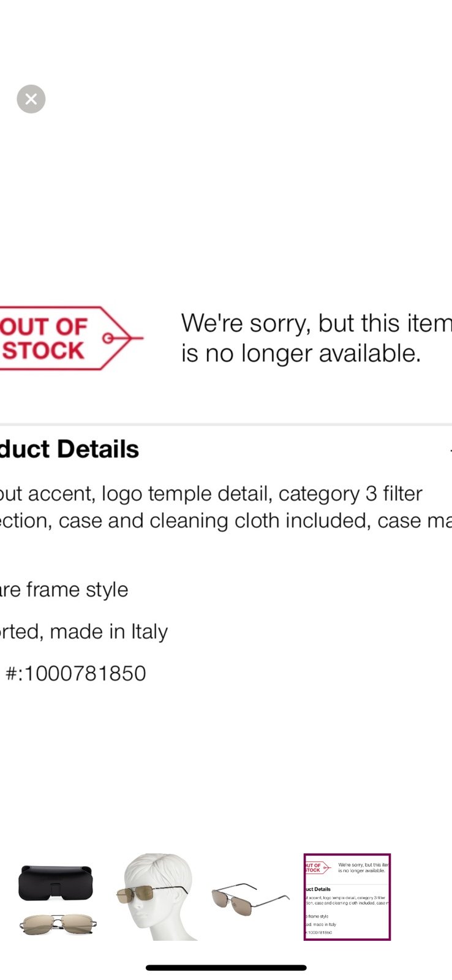Select the highlighted product details thumbnail
This screenshot has height=980, width=452.
(347, 897)
